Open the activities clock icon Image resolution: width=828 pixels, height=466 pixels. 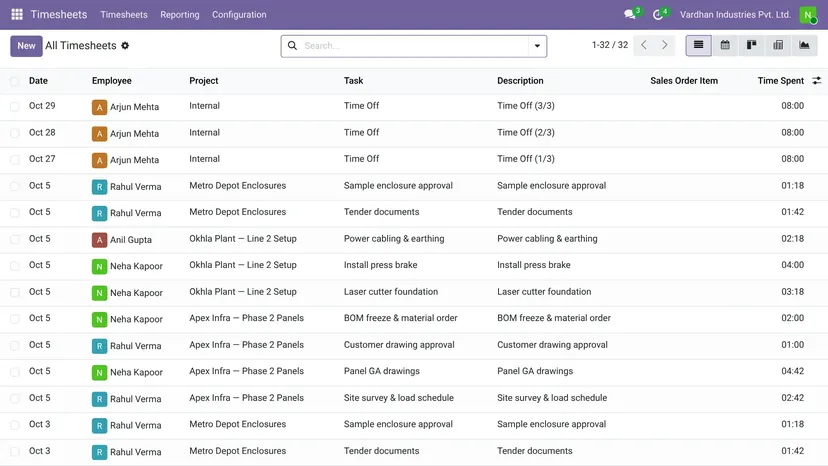(657, 14)
